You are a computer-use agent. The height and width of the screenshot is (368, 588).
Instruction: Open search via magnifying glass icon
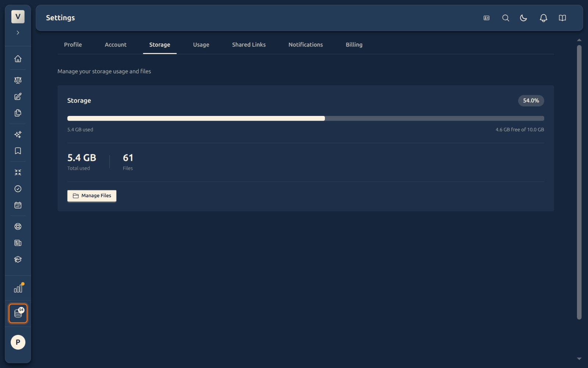[x=506, y=18]
